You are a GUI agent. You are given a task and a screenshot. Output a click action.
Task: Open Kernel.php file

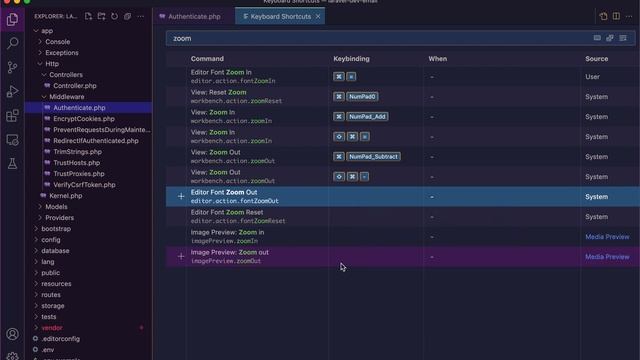(x=65, y=196)
